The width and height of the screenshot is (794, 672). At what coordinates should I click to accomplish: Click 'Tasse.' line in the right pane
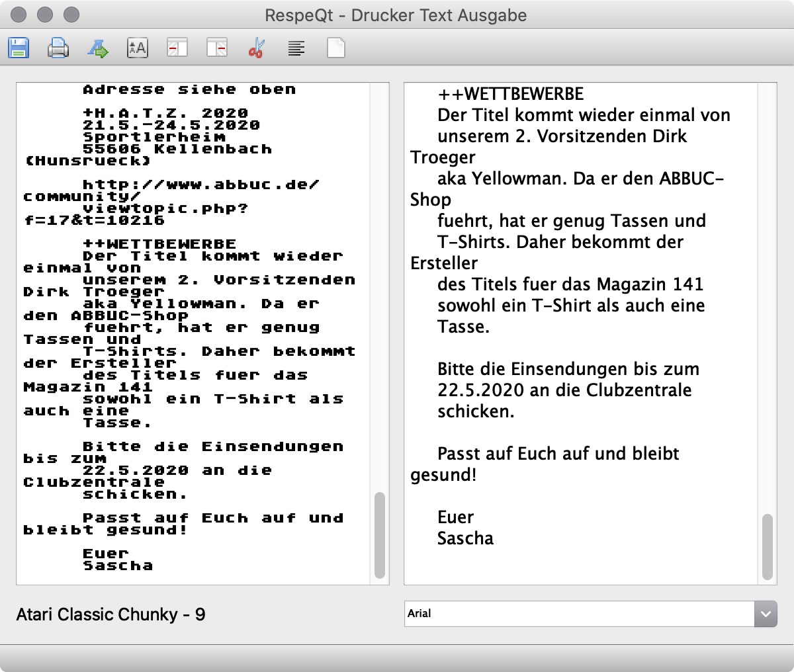coord(464,327)
